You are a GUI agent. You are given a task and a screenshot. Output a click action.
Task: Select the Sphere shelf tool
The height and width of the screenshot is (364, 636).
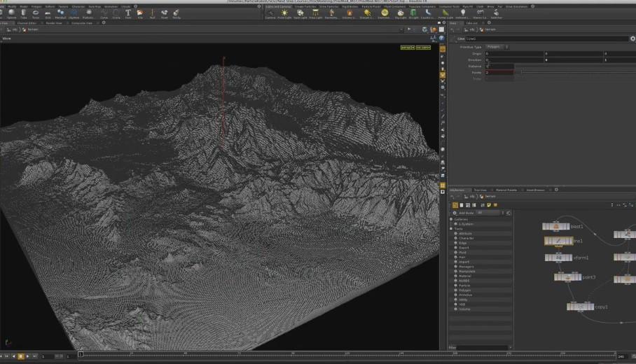tap(12, 14)
